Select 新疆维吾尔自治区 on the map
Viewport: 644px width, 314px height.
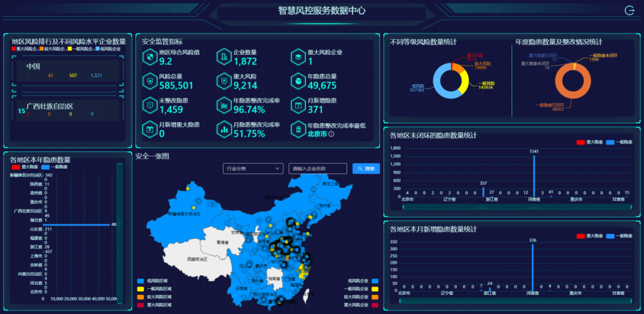(x=184, y=214)
